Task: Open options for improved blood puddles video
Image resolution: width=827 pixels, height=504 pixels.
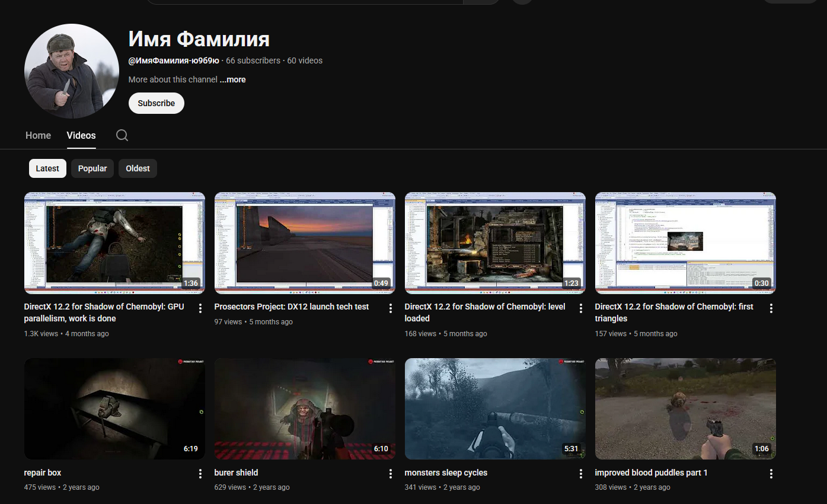Action: pyautogui.click(x=771, y=474)
